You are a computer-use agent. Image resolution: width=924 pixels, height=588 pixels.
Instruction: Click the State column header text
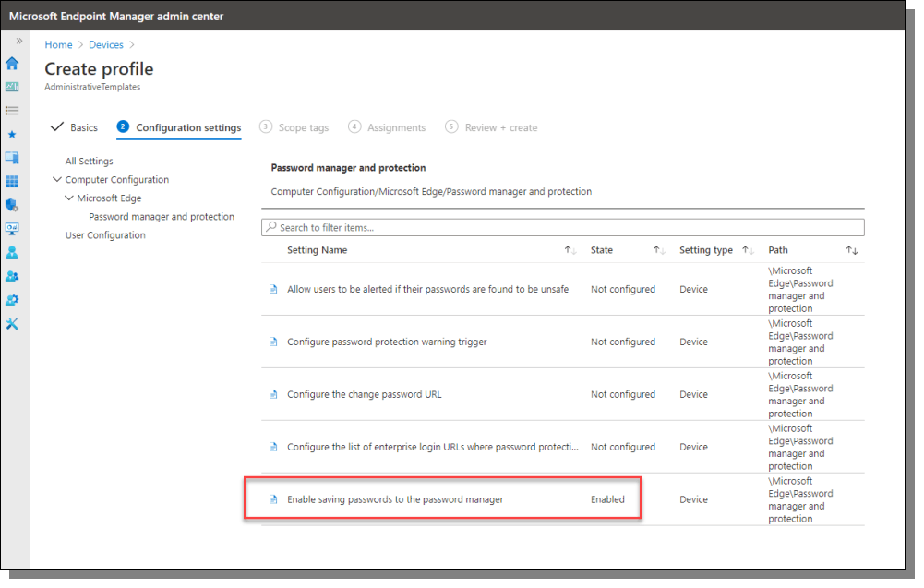point(602,250)
